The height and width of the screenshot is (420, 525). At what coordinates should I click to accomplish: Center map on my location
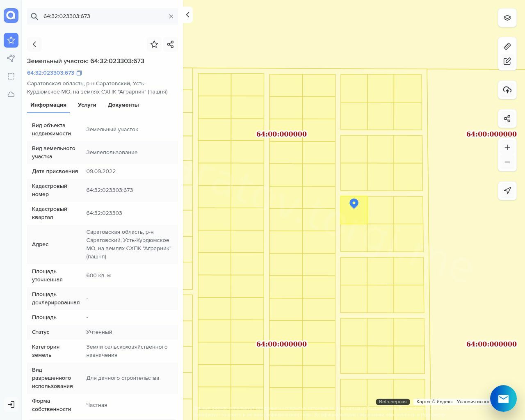(x=507, y=191)
